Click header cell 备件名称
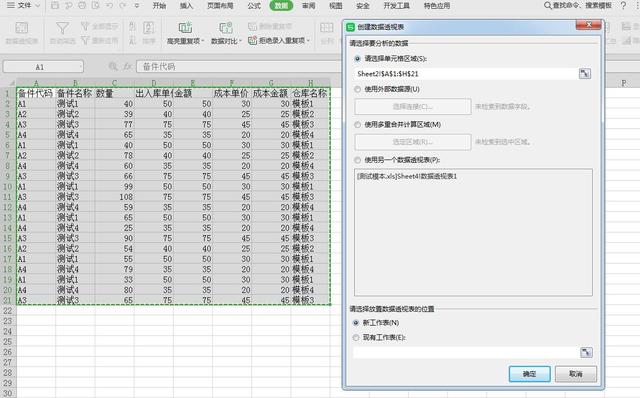 pos(75,93)
